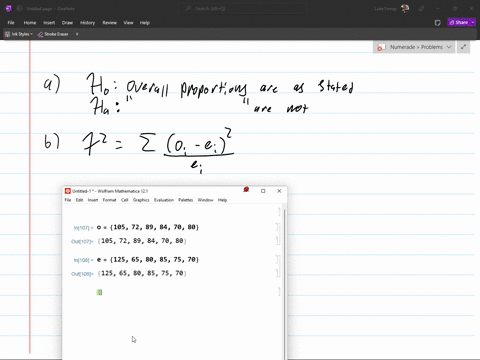Click the expand page full-screen arrow icon
This screenshot has width=480, height=360.
[x=463, y=47]
